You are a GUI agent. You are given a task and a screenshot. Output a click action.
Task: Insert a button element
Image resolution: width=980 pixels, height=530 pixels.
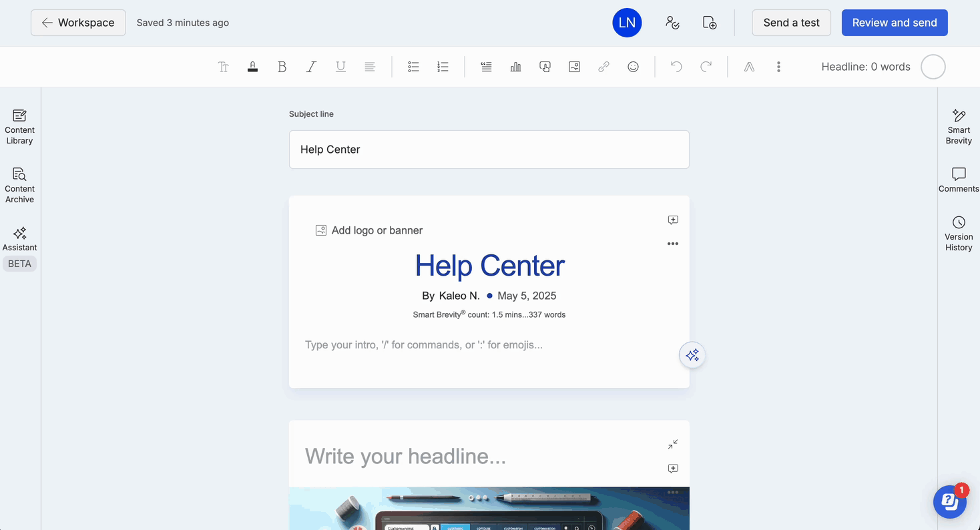[545, 67]
